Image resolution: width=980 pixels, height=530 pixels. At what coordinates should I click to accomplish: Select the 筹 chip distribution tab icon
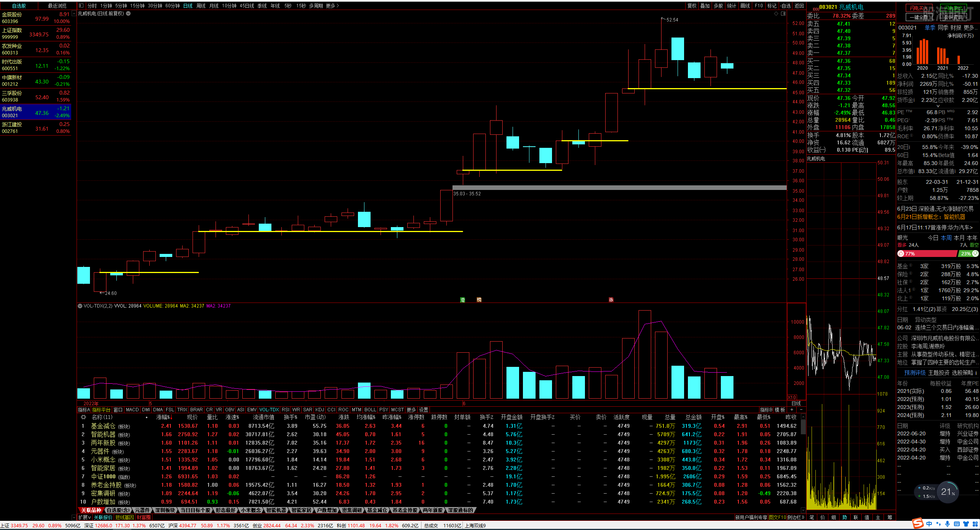point(890,517)
